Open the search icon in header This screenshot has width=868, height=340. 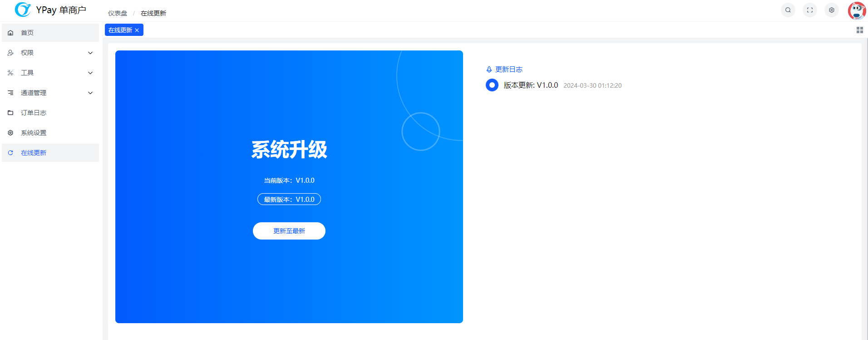788,10
